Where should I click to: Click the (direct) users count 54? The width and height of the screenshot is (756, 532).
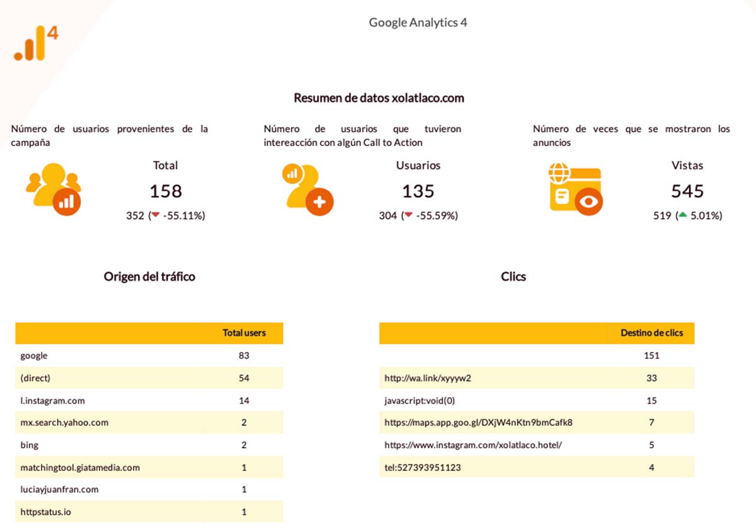click(244, 378)
